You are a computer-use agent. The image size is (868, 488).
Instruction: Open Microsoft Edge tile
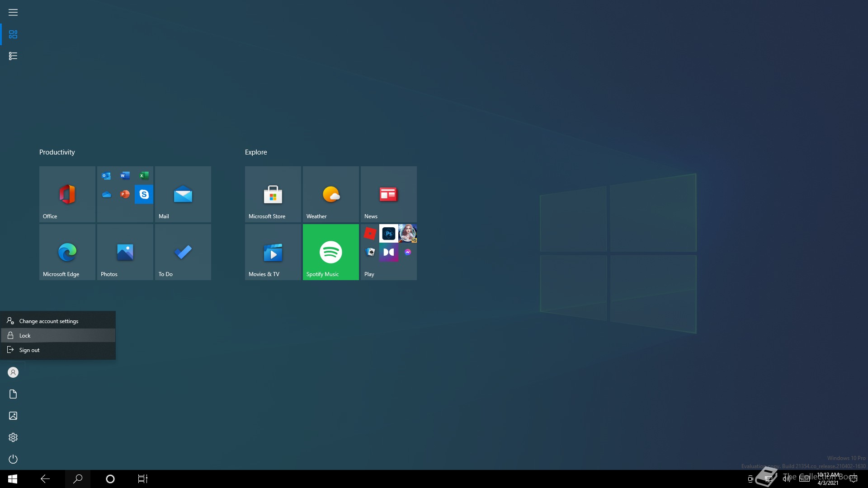pos(67,252)
